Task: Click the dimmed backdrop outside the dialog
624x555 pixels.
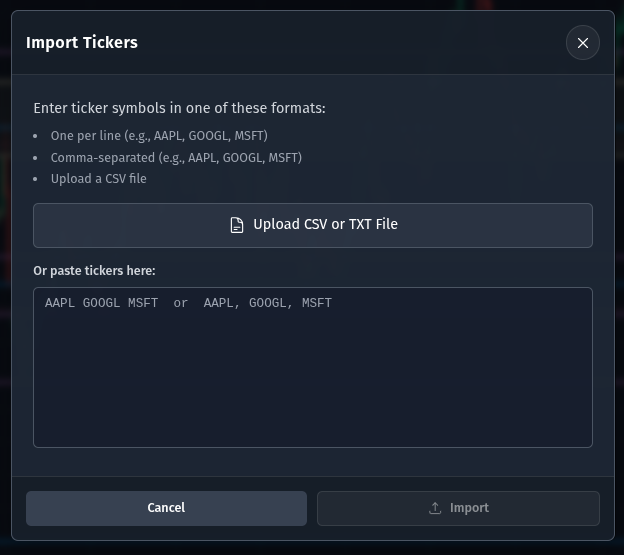Action: [x=619, y=300]
